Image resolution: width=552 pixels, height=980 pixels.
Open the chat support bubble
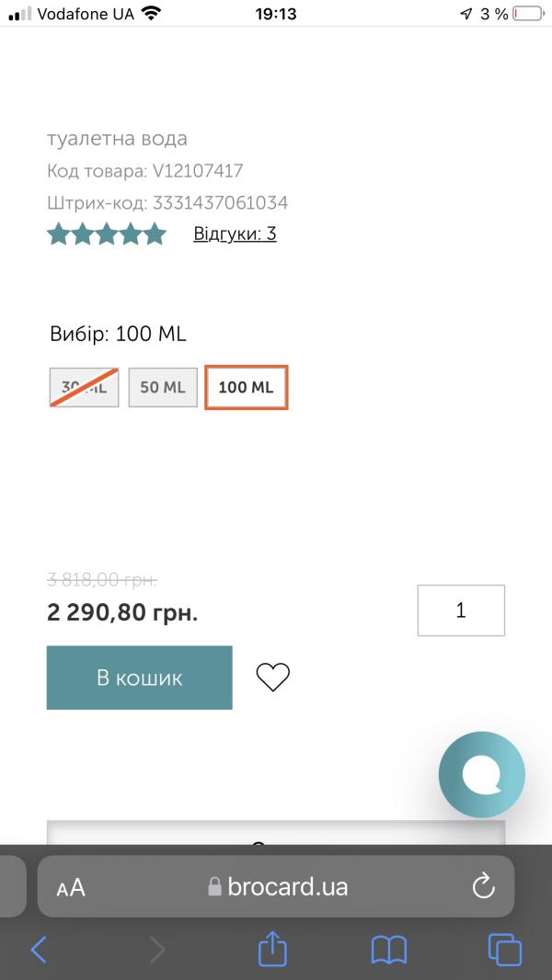[x=481, y=775]
